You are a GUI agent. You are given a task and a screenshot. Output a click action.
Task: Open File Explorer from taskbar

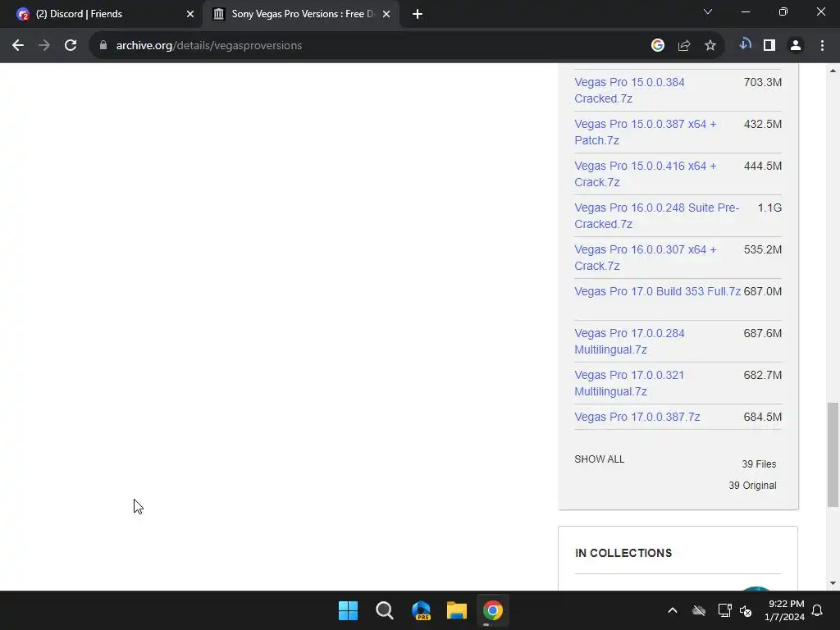[x=457, y=610]
